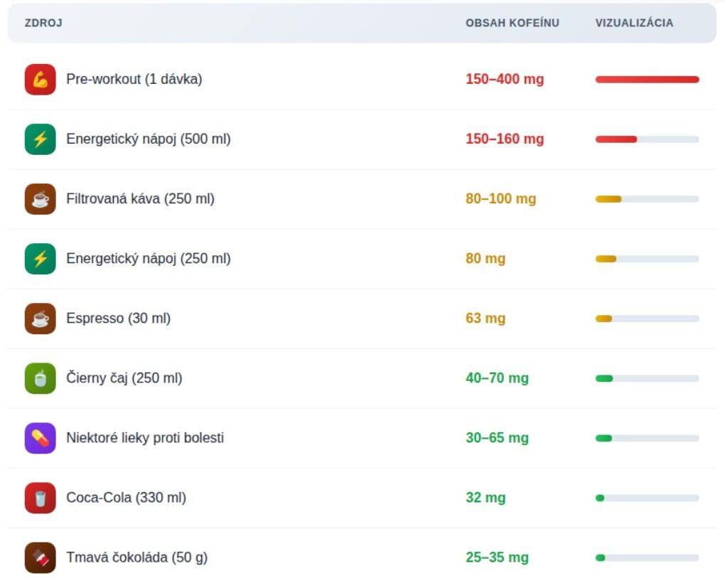Click the dark chocolate bar icon
The height and width of the screenshot is (588, 725).
(40, 557)
